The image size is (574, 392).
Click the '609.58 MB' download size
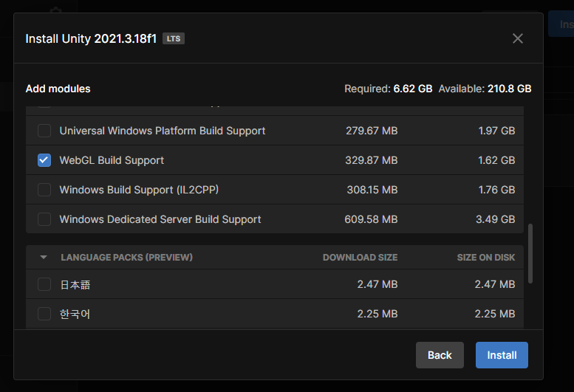[x=371, y=219]
